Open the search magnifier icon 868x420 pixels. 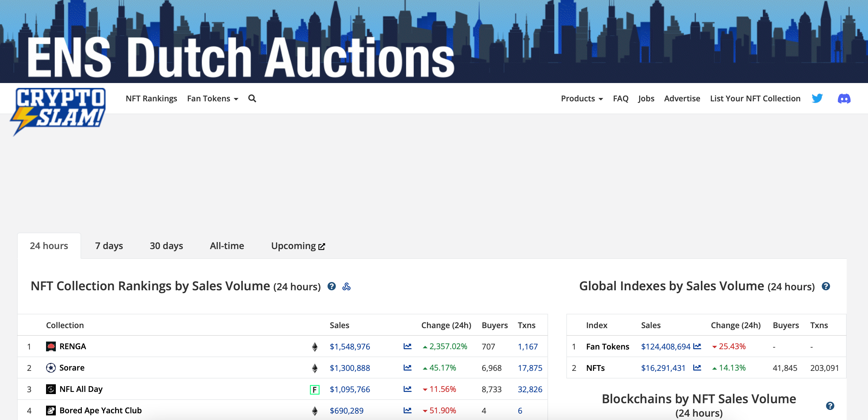click(x=252, y=99)
